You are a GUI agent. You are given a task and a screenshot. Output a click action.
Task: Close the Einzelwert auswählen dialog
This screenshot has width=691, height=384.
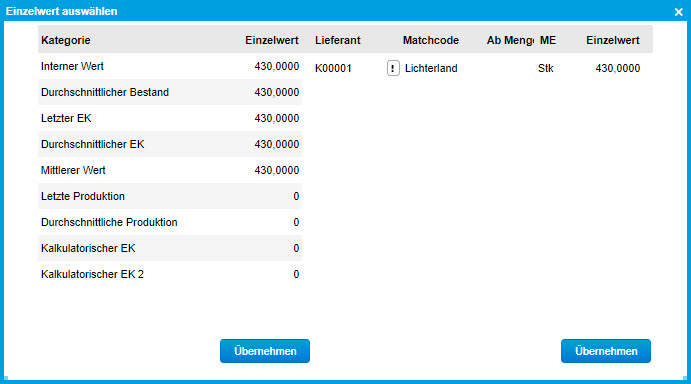coord(678,12)
